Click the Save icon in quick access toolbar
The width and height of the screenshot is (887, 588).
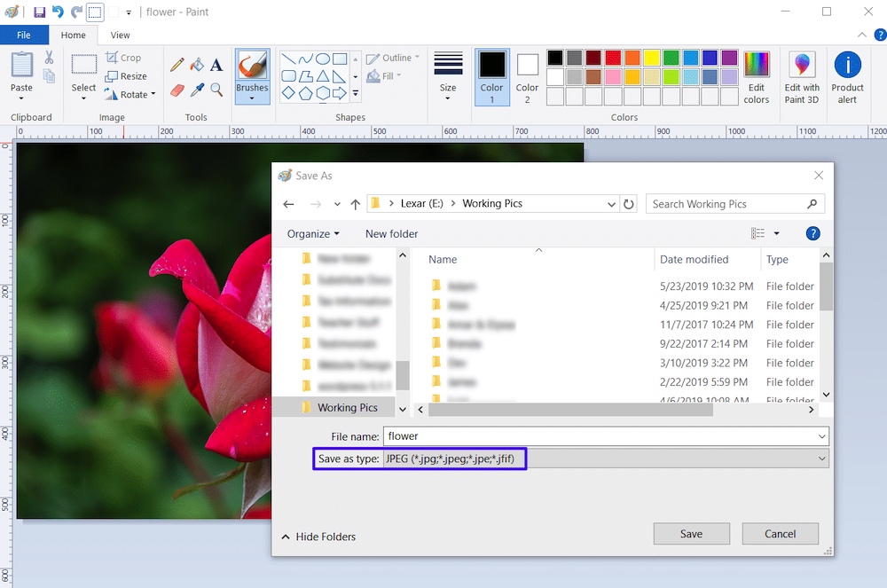coord(39,12)
